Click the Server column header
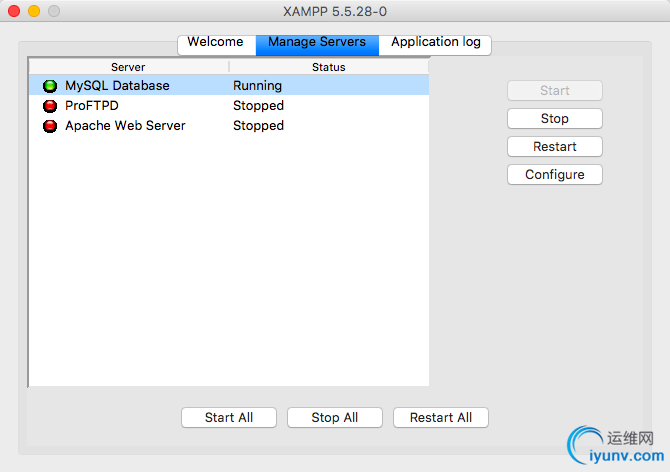 (129, 67)
